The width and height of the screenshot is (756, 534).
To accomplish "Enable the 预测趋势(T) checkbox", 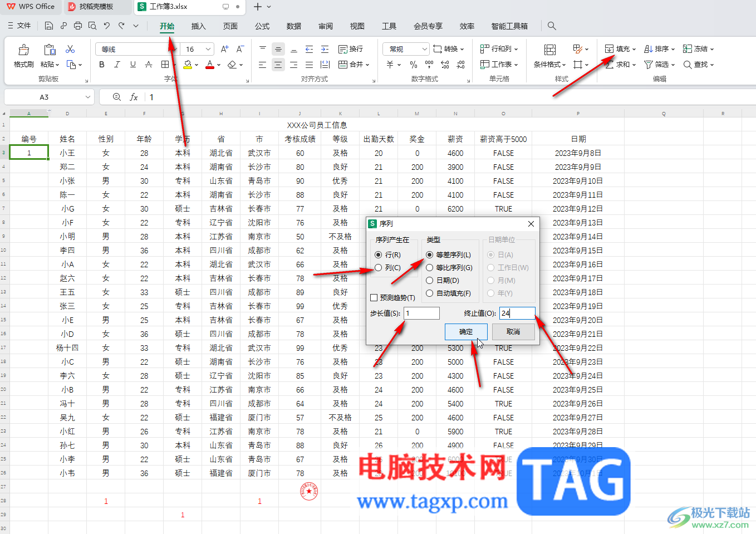I will 374,298.
